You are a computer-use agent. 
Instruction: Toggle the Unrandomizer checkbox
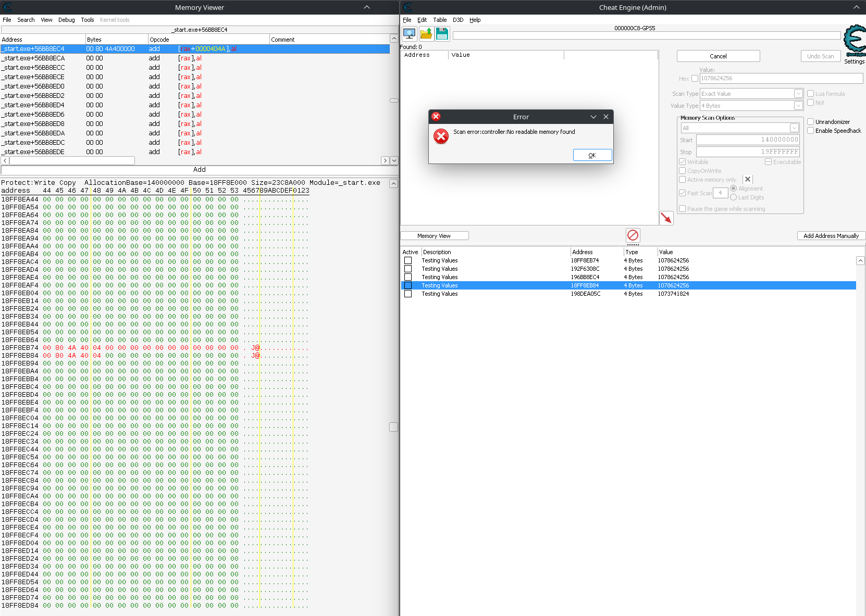[x=811, y=122]
